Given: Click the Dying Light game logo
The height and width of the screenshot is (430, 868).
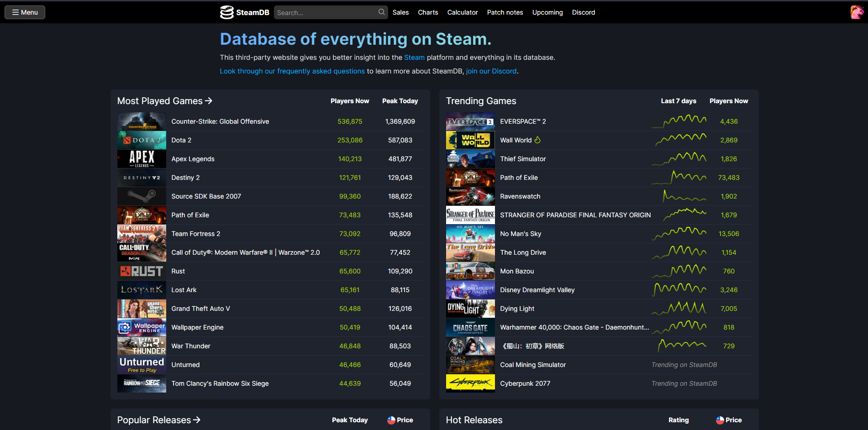Looking at the screenshot, I should 470,309.
